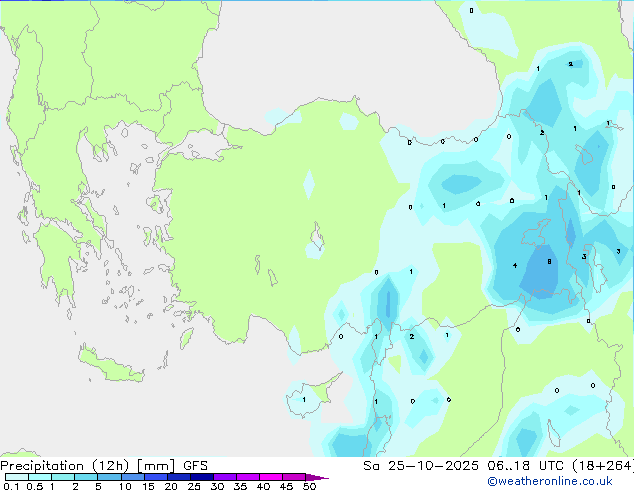Viewport: 634px width, 490px height.
Task: Click the 2–5 mm legend swatch
Action: pyautogui.click(x=86, y=477)
